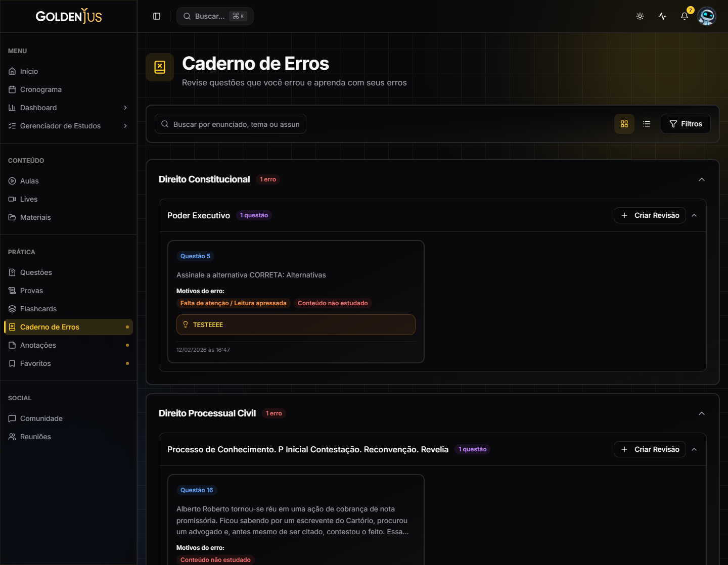Open Flashcards layers icon

pyautogui.click(x=12, y=309)
